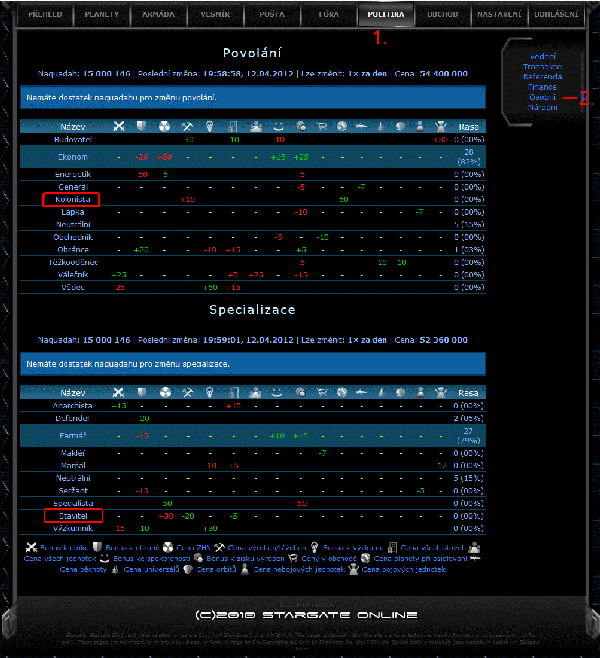The height and width of the screenshot is (658, 600).
Task: Open Finance link in side menu
Action: [543, 87]
